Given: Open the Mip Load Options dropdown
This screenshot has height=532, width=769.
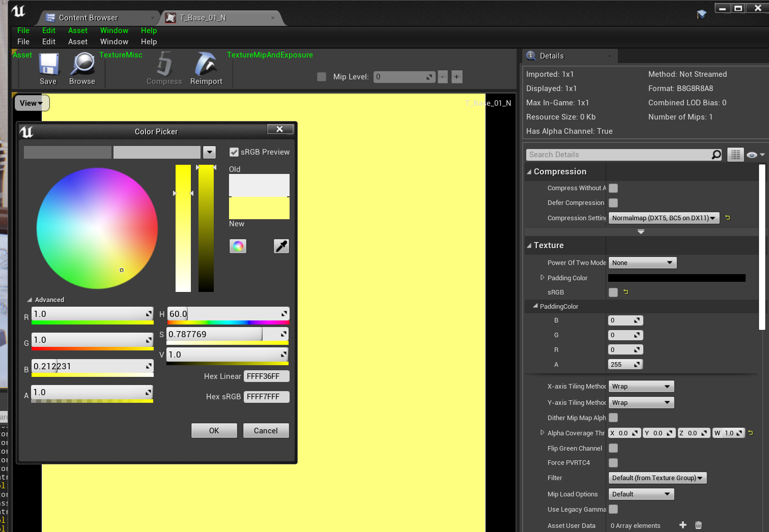Looking at the screenshot, I should [x=641, y=494].
